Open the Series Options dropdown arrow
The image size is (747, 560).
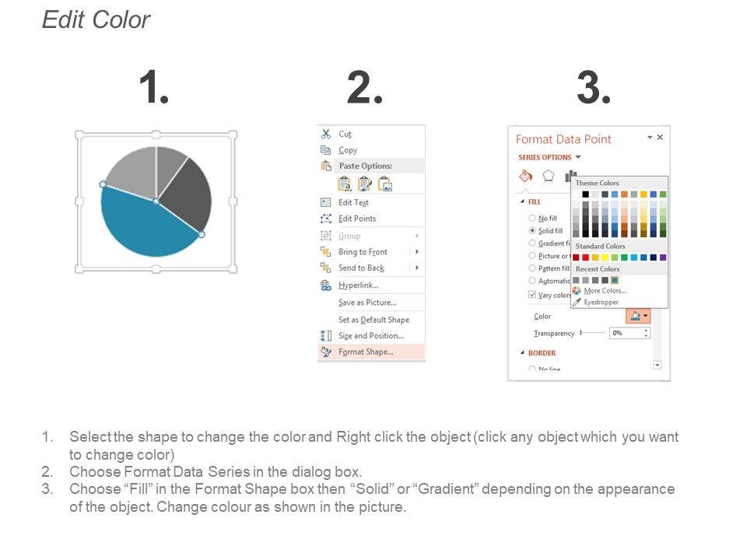[578, 157]
